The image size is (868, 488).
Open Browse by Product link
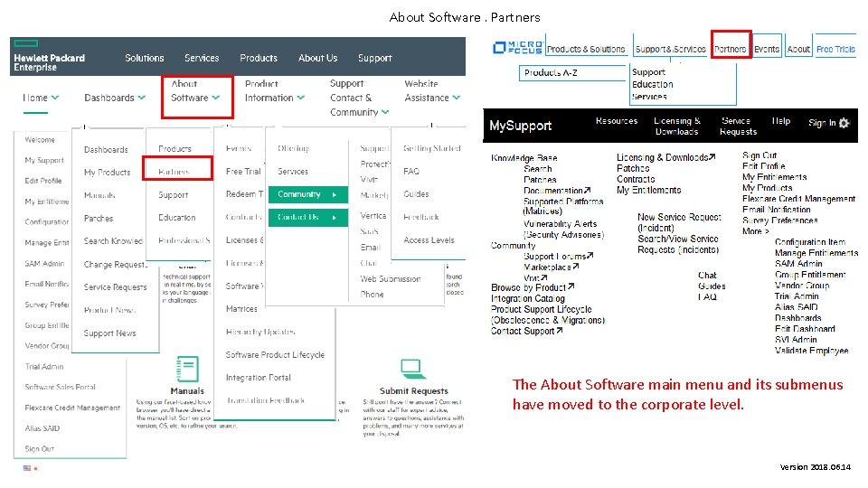click(529, 287)
